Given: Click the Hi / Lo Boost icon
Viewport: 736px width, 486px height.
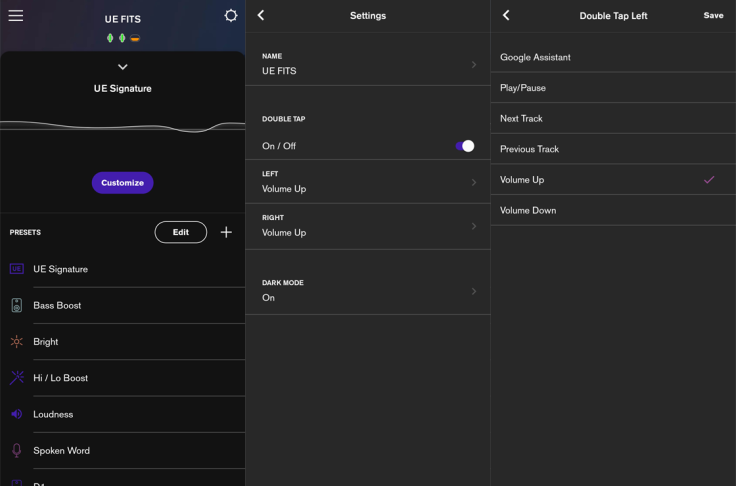Looking at the screenshot, I should coord(17,378).
